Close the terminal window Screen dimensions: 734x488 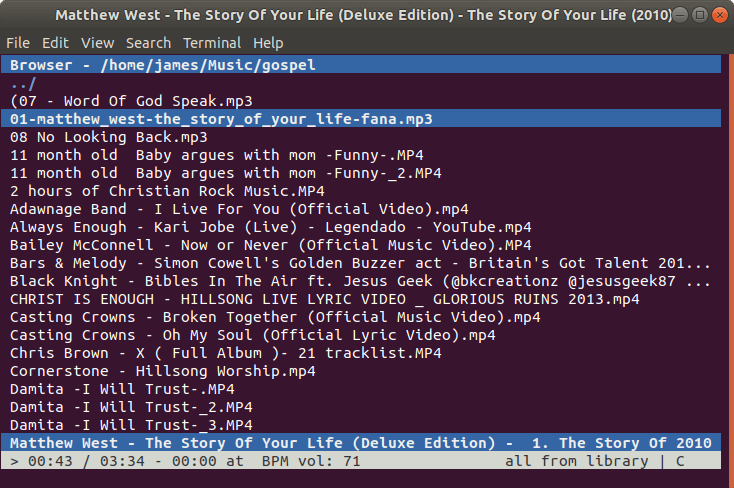(x=719, y=15)
